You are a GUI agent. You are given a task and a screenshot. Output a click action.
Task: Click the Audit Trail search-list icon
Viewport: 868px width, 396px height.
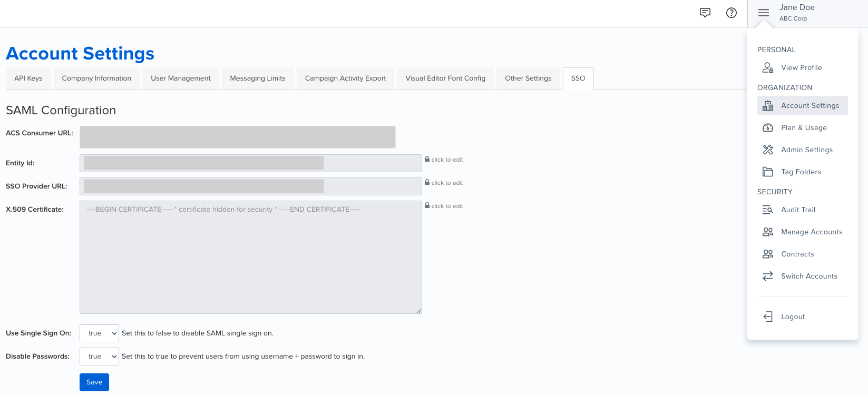point(768,210)
